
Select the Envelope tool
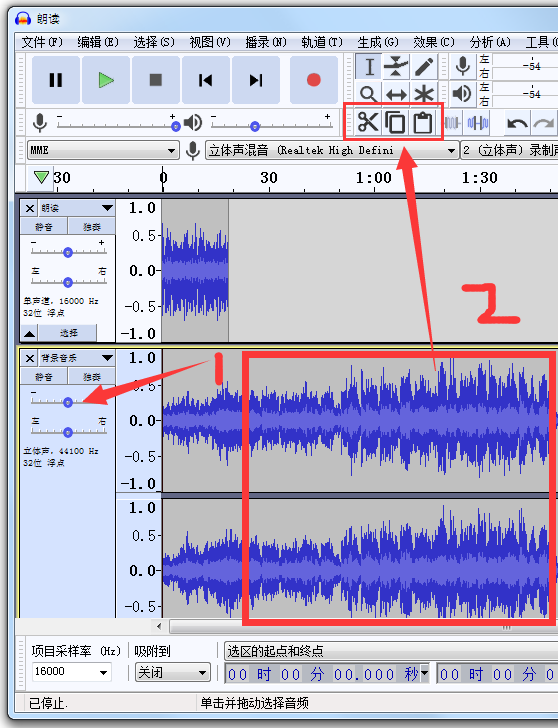[x=396, y=66]
